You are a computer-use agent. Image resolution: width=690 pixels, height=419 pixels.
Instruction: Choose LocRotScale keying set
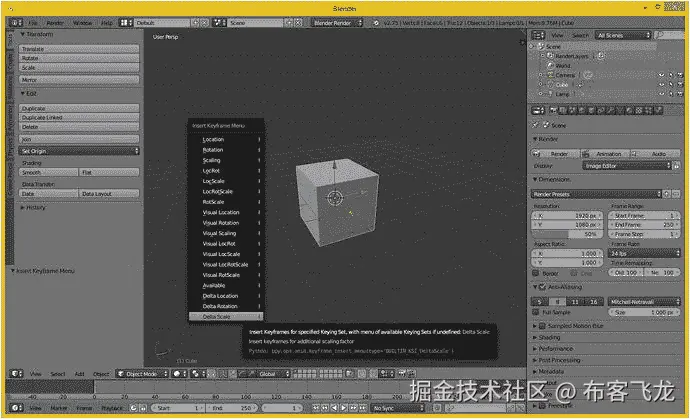226,191
